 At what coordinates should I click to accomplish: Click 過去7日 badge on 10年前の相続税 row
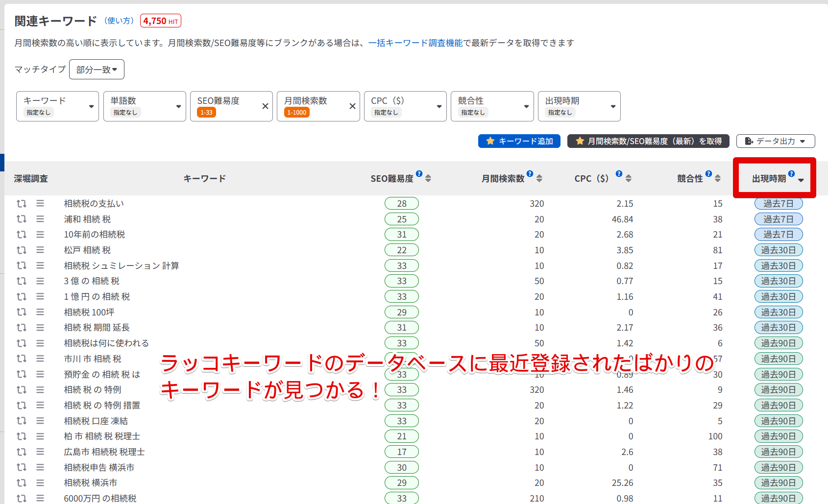click(x=778, y=235)
